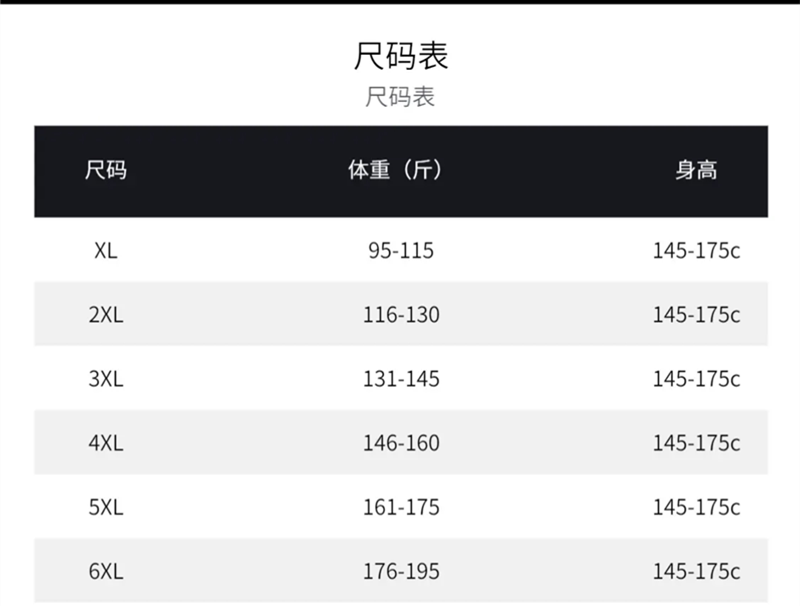Viewport: 800px width, 606px height.
Task: Click the 176-195 weight value
Action: [401, 571]
